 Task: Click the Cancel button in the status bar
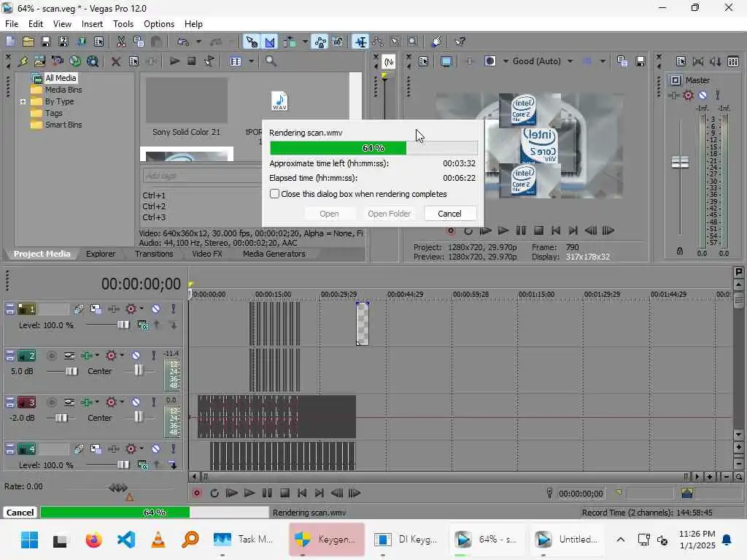point(20,513)
